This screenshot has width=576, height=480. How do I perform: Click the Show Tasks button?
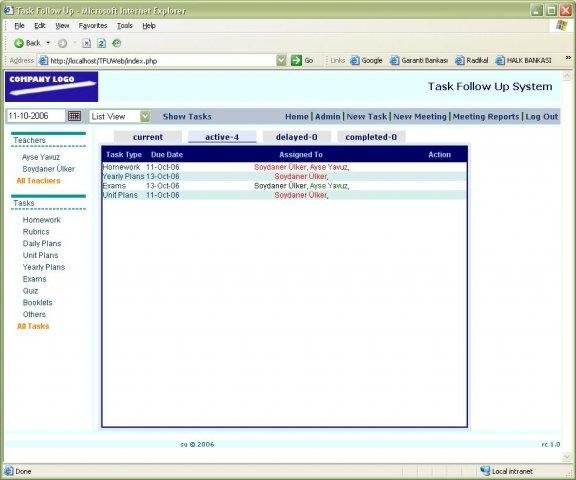(x=187, y=116)
